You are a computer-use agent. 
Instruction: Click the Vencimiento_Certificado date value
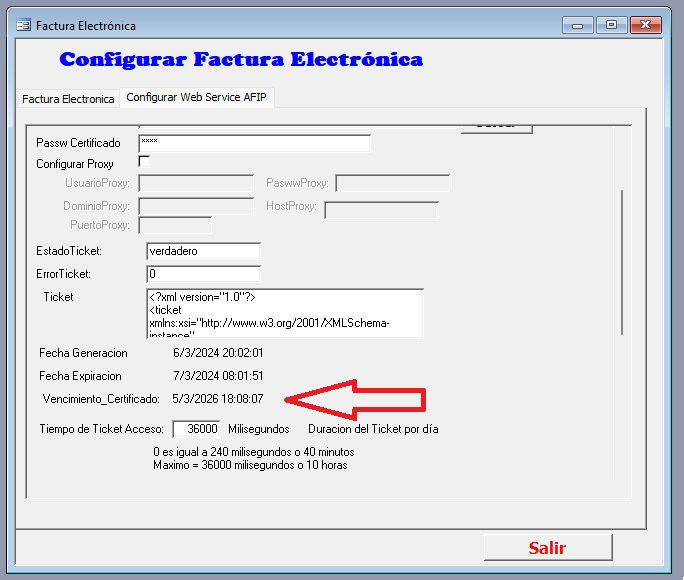point(217,399)
